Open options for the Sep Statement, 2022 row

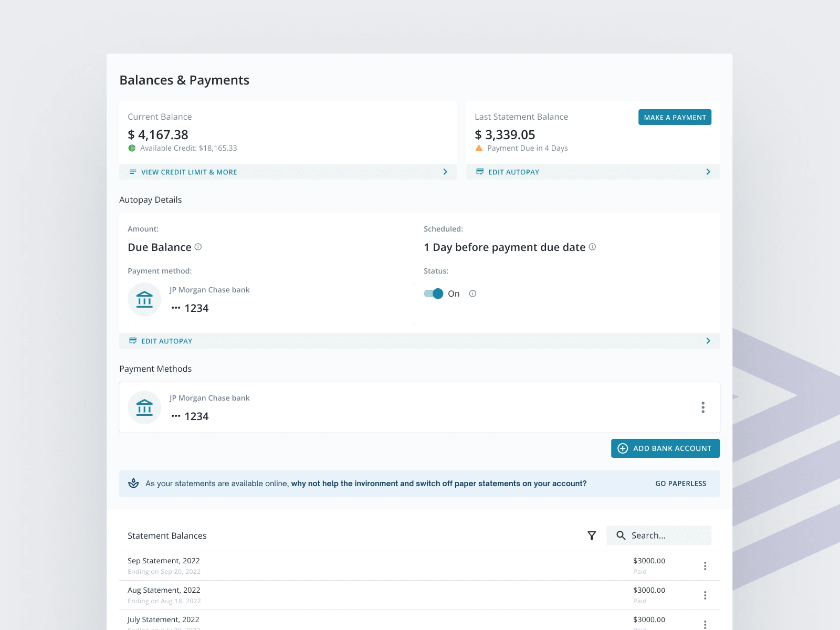[705, 566]
